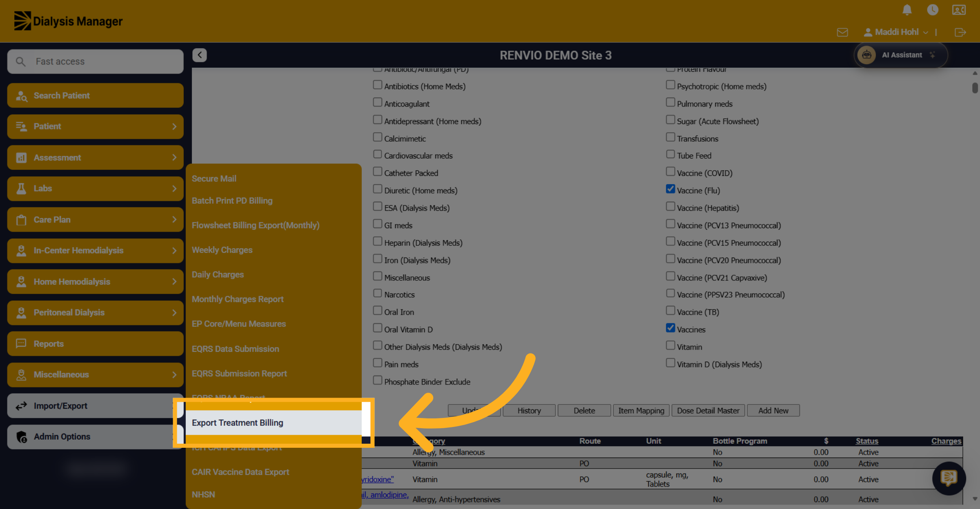Click the clock icon in header

[933, 10]
